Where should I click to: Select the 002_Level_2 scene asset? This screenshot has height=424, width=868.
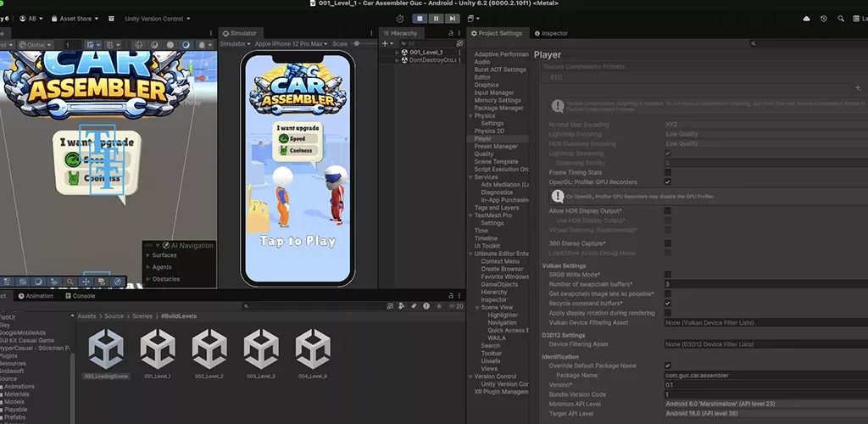point(209,354)
